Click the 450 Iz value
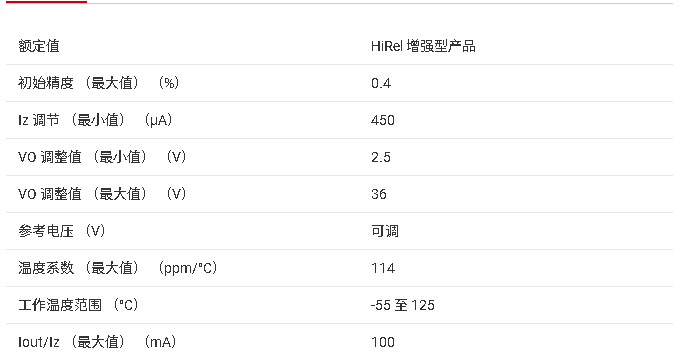 383,120
